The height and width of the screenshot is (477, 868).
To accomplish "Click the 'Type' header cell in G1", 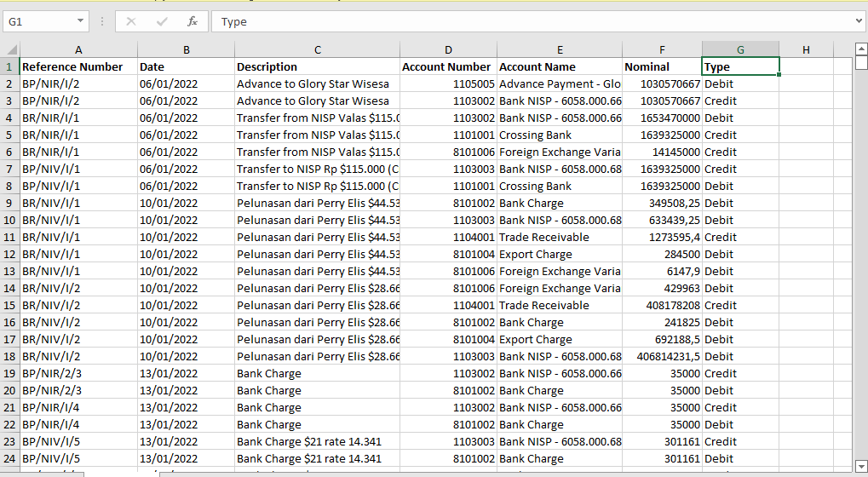I will tap(740, 67).
